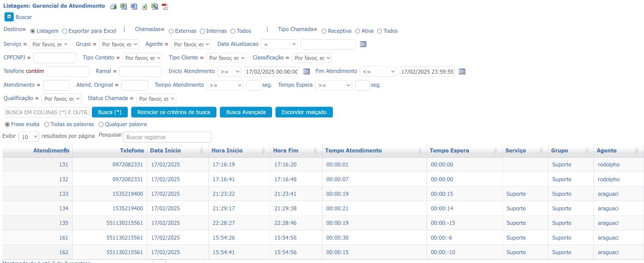Open the Agente filter dropdown
This screenshot has width=644, height=263.
[190, 44]
